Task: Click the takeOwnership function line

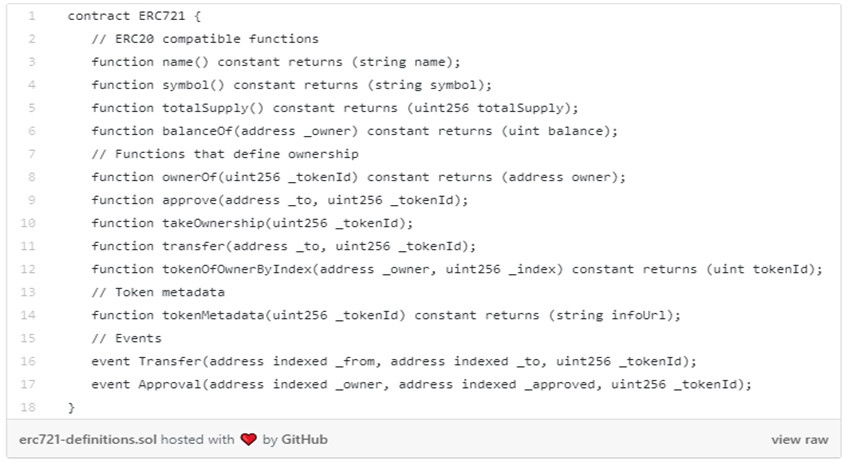Action: pos(251,223)
